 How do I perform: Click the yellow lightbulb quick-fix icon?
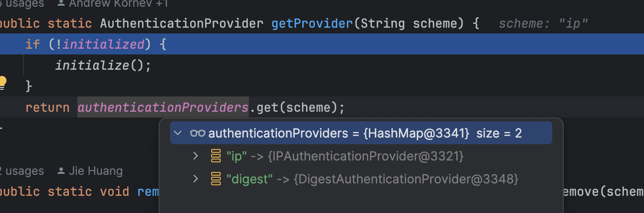tap(3, 82)
